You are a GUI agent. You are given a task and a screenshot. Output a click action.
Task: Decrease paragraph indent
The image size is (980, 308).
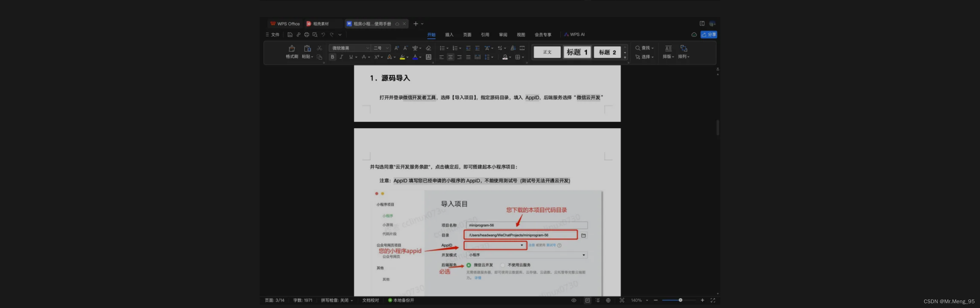(468, 48)
